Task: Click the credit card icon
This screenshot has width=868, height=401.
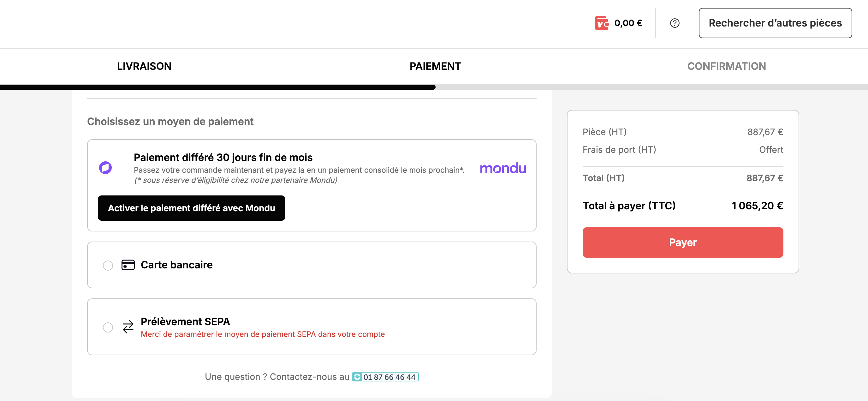Action: (128, 265)
